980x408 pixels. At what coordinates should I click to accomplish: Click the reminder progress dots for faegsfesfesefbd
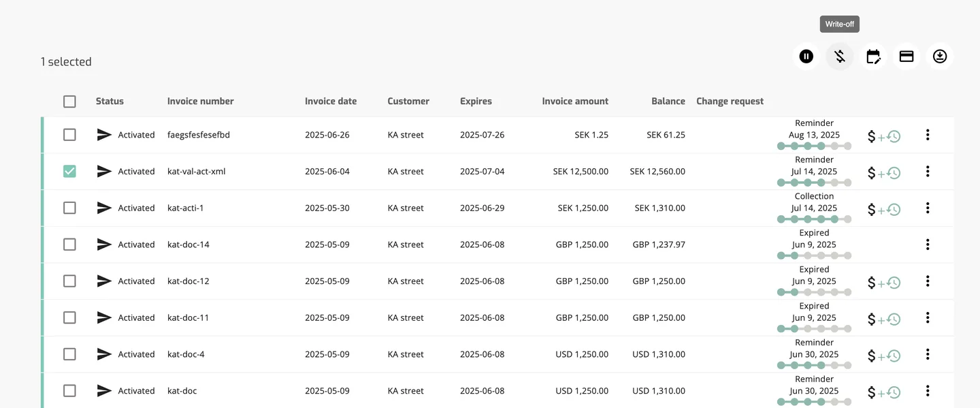pos(815,146)
